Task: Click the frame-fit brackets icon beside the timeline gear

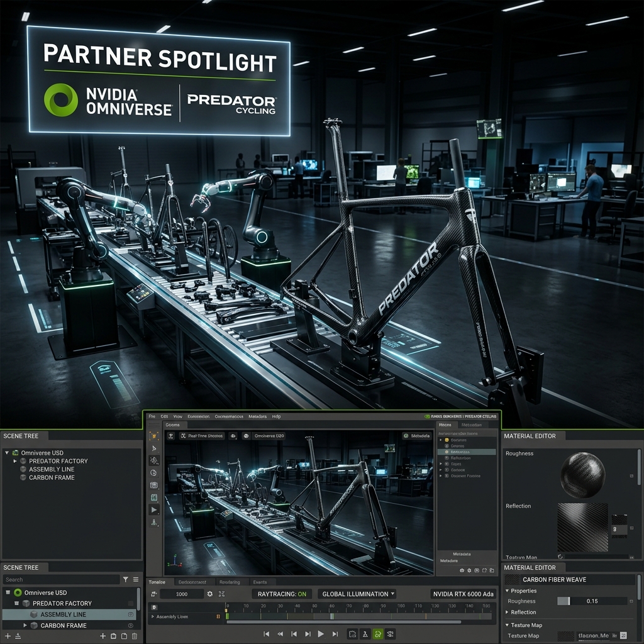Action: pyautogui.click(x=222, y=594)
